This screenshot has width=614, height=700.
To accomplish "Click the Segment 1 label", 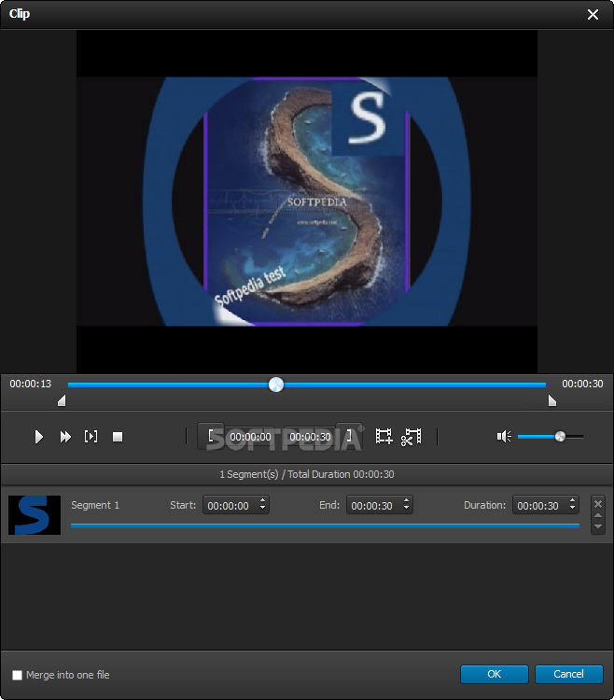I will (95, 505).
